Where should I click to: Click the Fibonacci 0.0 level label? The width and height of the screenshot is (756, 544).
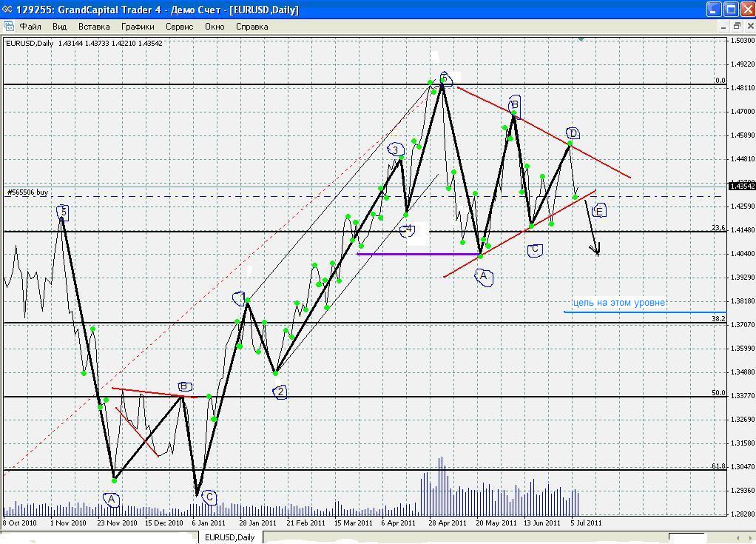[720, 81]
